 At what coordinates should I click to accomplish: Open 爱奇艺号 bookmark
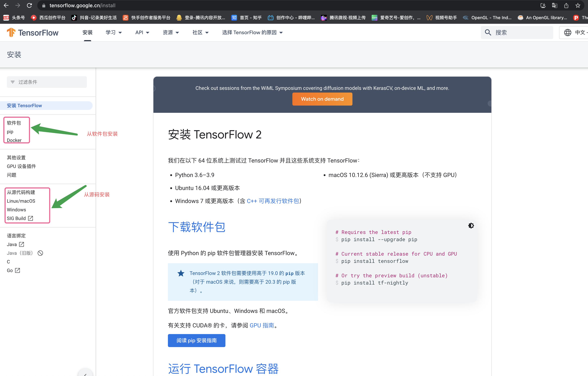point(396,18)
